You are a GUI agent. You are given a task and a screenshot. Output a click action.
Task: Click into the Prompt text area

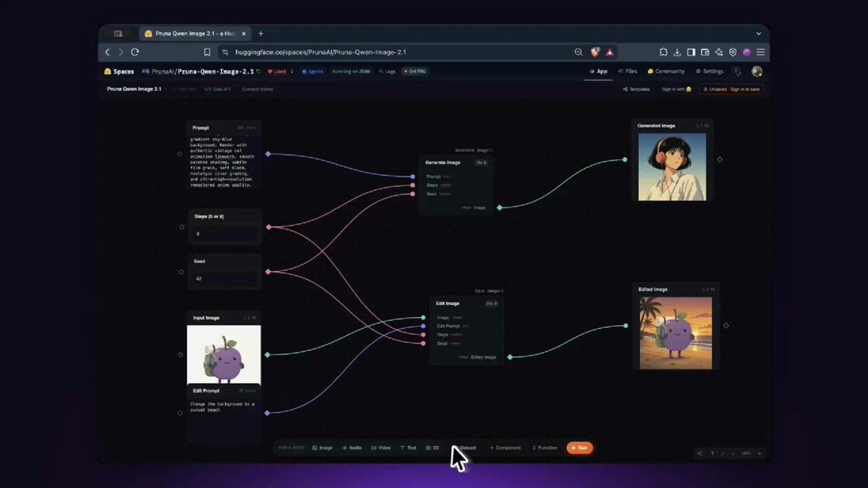click(x=224, y=162)
